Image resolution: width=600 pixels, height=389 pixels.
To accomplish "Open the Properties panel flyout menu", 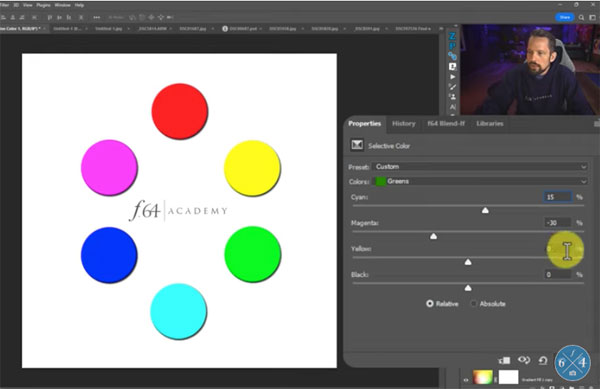I will 597,124.
